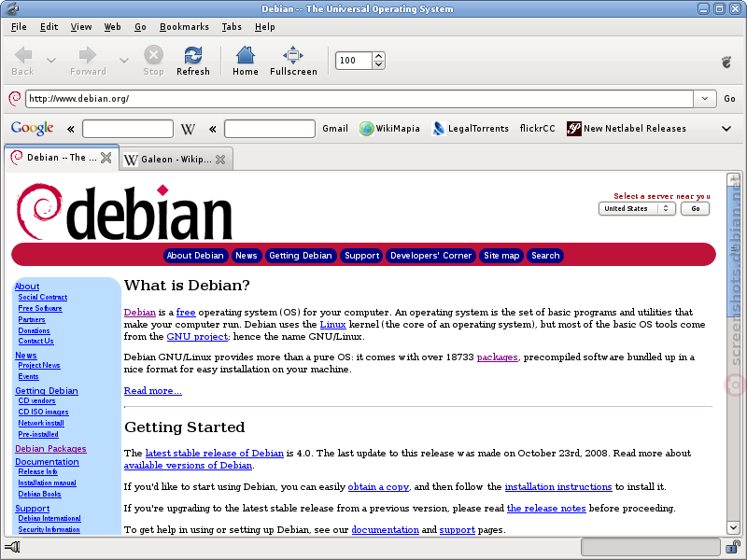Click the scrollbar up arrow
The height and width of the screenshot is (560, 747).
tap(733, 179)
